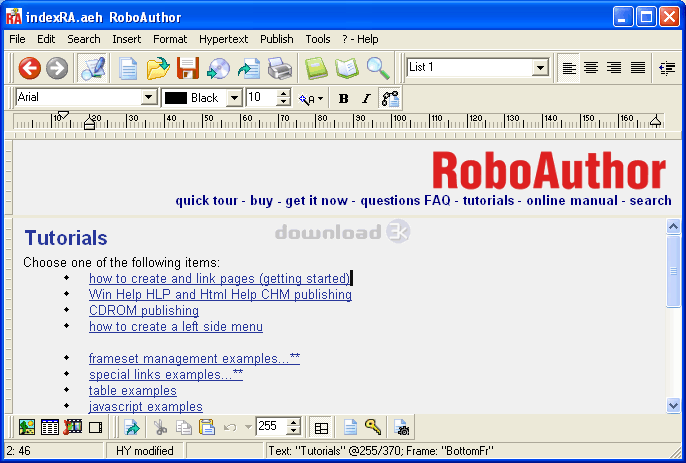Click the insert table icon in bottom toolbar

coord(50,427)
